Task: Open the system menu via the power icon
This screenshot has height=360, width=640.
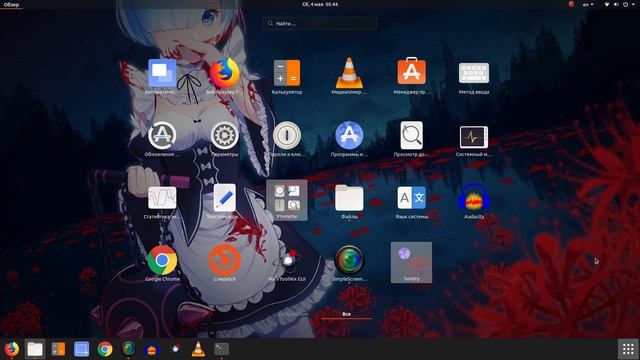Action: [626, 4]
